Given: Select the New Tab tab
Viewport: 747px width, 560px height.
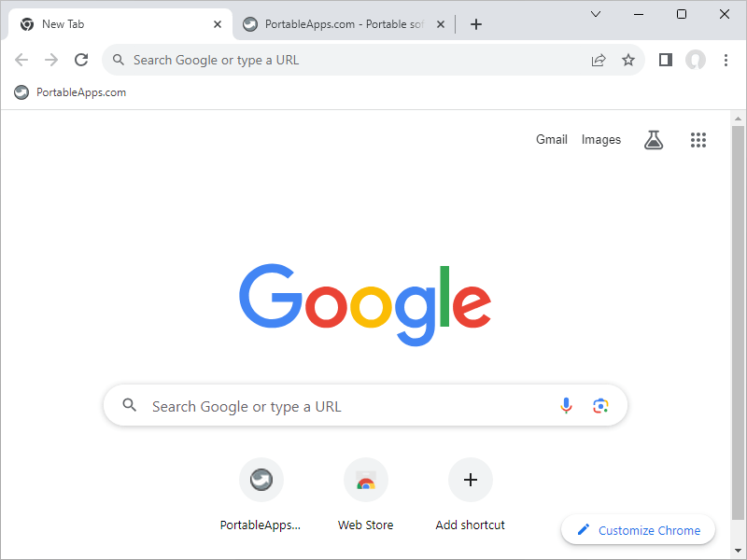Looking at the screenshot, I should [x=117, y=24].
